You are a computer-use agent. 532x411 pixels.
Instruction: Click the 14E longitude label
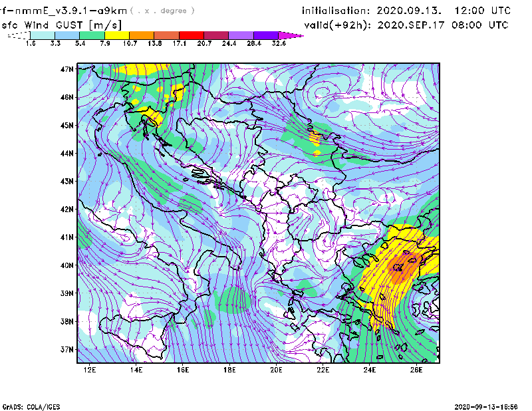pyautogui.click(x=136, y=370)
